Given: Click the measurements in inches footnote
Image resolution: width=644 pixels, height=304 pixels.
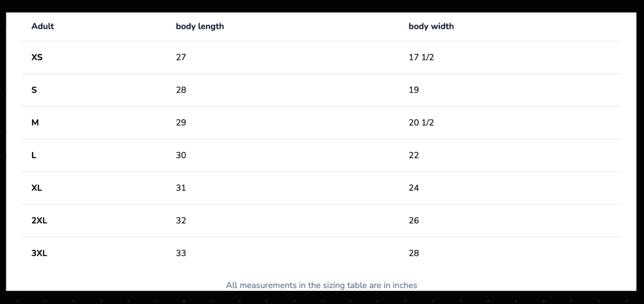Looking at the screenshot, I should tap(321, 285).
